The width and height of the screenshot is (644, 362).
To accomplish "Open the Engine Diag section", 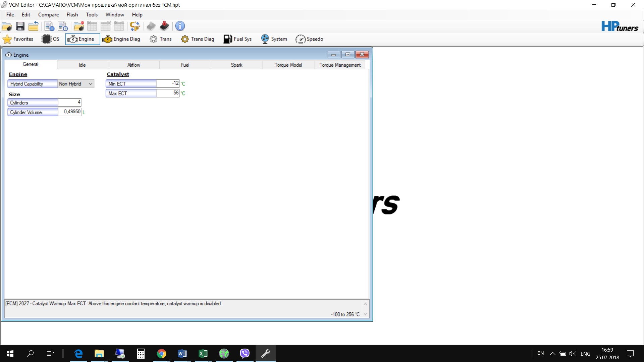I will tap(121, 39).
